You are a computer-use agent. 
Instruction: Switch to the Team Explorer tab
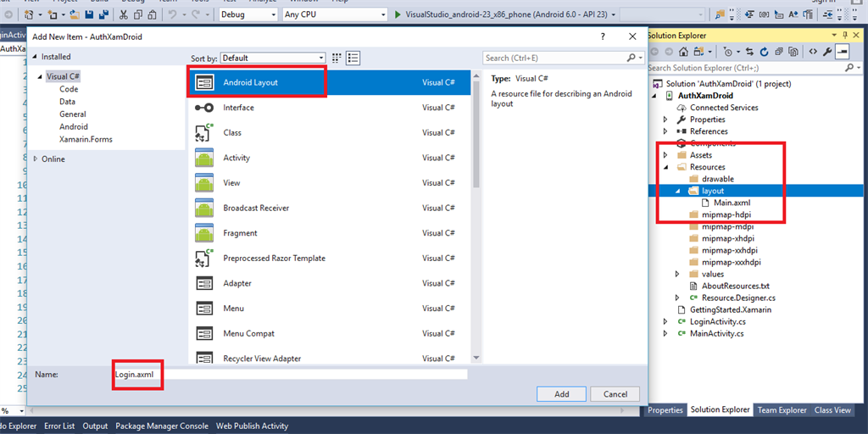pyautogui.click(x=782, y=410)
